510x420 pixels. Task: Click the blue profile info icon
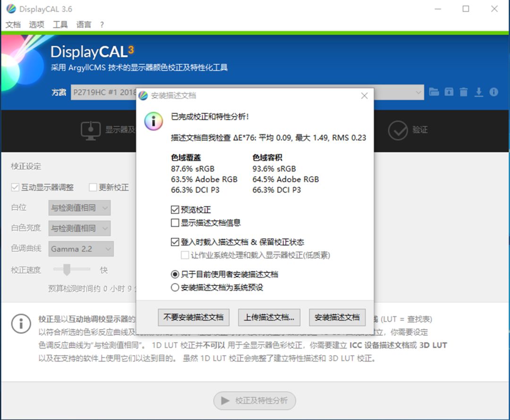point(493,92)
